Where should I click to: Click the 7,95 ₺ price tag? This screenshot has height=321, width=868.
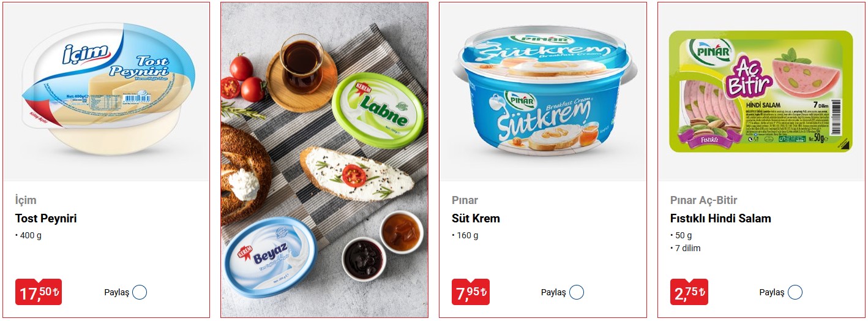[471, 292]
